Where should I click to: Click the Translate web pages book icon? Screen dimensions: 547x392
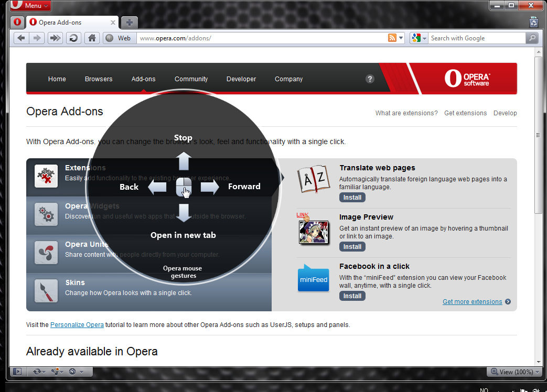(313, 179)
